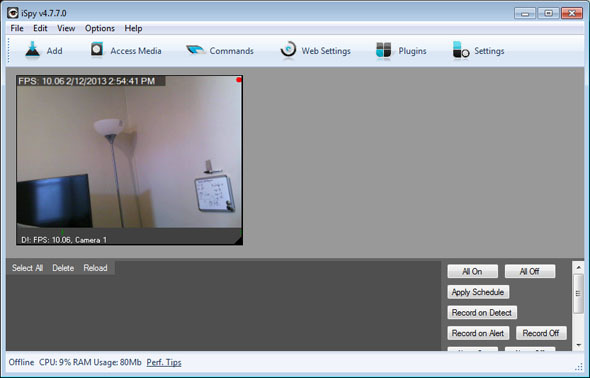This screenshot has height=378, width=590.
Task: Click the red recording indicator on Camera 1
Action: point(238,80)
